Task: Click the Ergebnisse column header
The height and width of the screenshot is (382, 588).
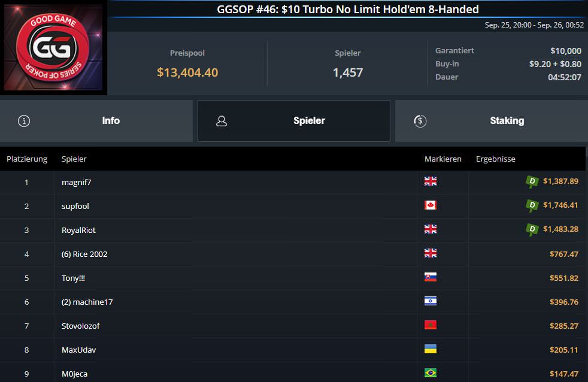Action: pyautogui.click(x=496, y=159)
